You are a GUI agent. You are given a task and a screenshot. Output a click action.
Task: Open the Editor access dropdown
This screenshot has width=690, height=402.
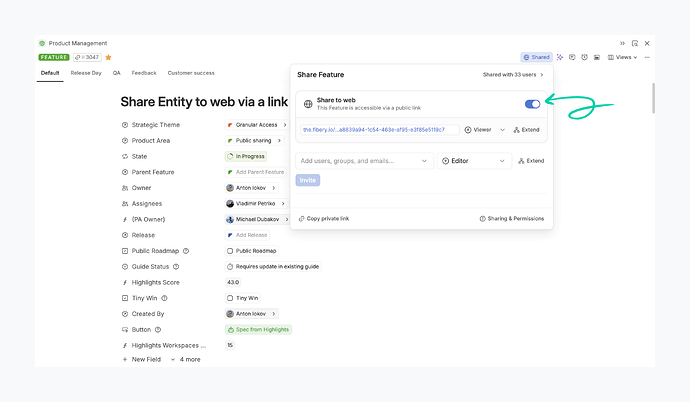(x=474, y=161)
